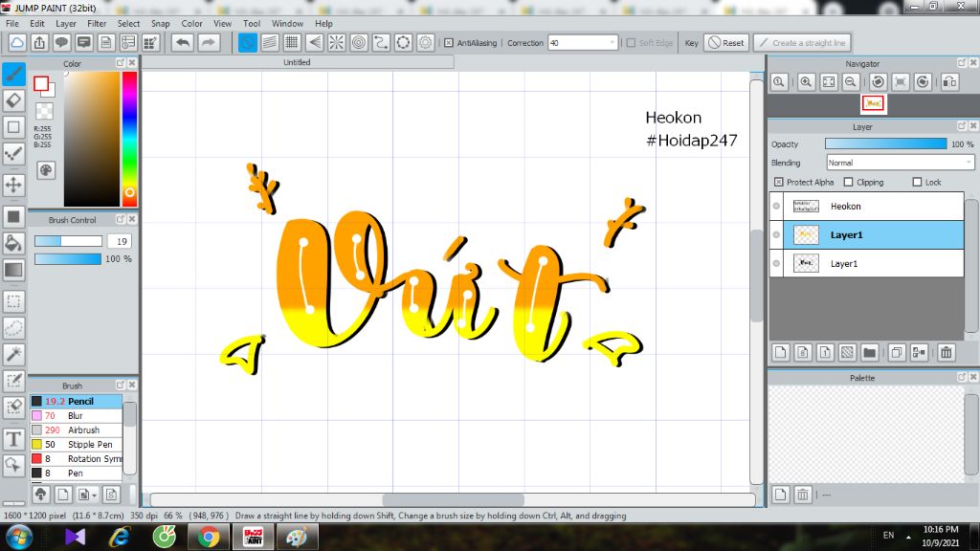This screenshot has width=980, height=551.
Task: Open the File menu
Action: click(11, 23)
